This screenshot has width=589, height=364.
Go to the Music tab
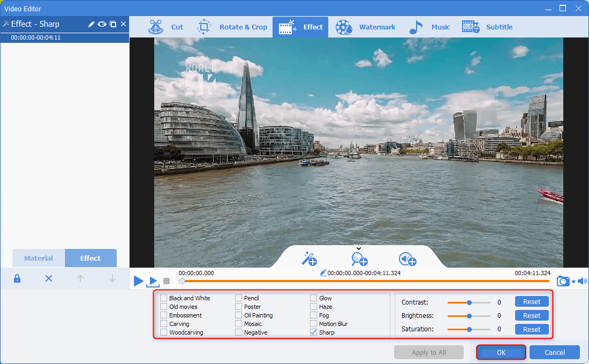pos(430,27)
